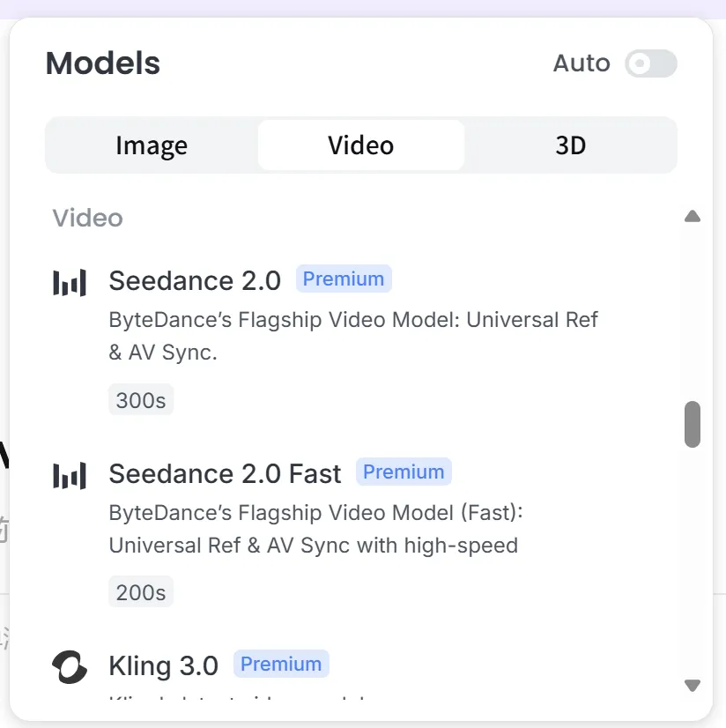Click the 300s duration tag
The height and width of the screenshot is (728, 726).
pos(141,400)
